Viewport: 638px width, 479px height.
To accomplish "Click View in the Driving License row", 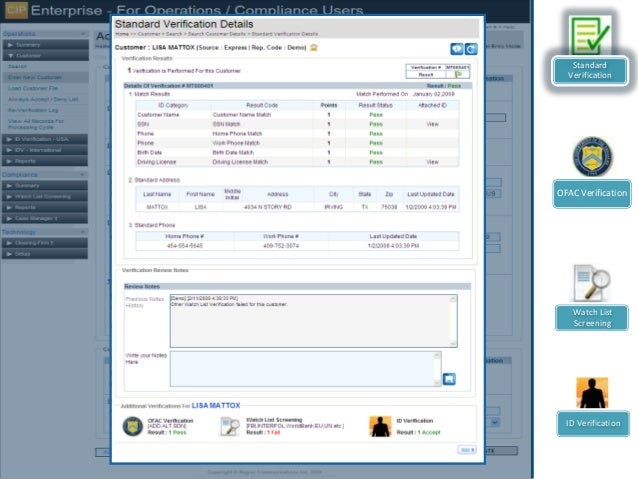I will [x=432, y=162].
